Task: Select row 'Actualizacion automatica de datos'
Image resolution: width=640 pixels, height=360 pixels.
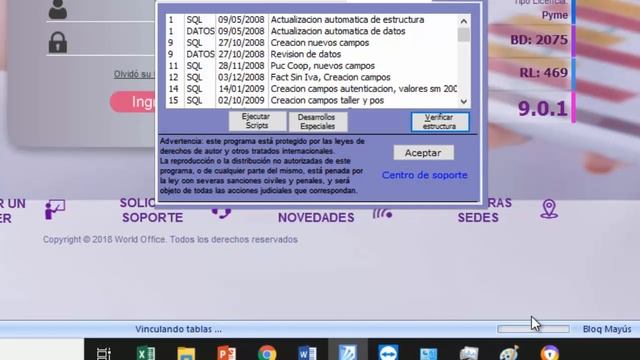Action: (311, 31)
